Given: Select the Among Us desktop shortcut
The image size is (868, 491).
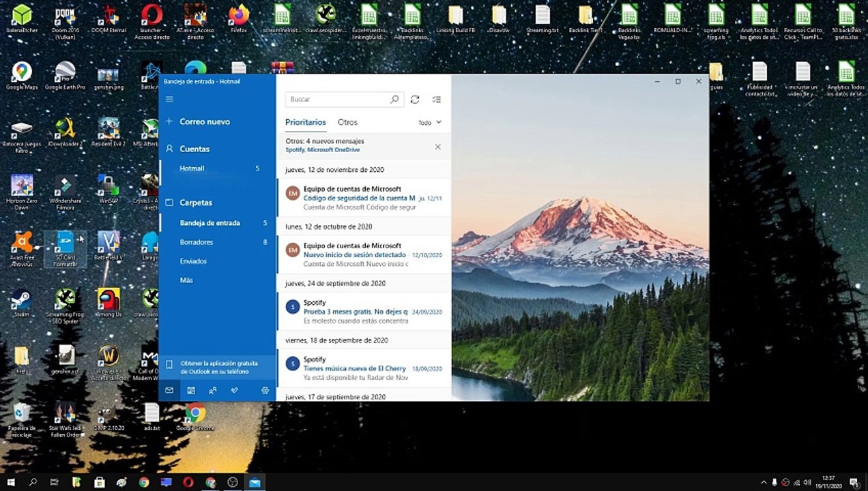Looking at the screenshot, I should [x=108, y=303].
